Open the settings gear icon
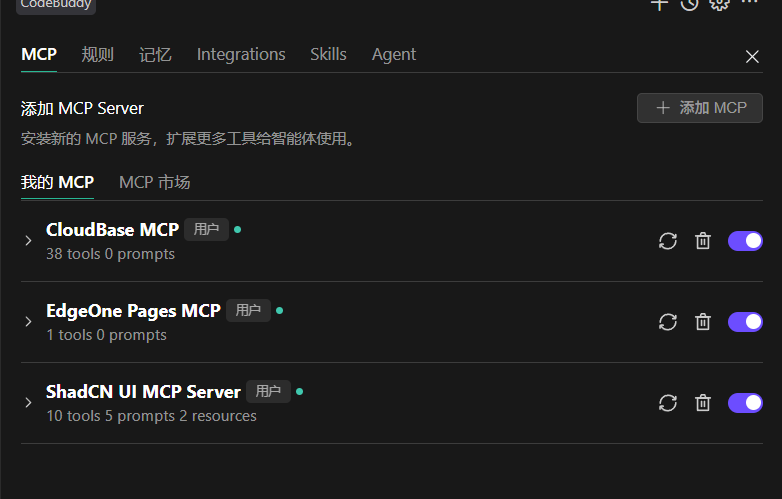782x499 pixels. (x=719, y=4)
